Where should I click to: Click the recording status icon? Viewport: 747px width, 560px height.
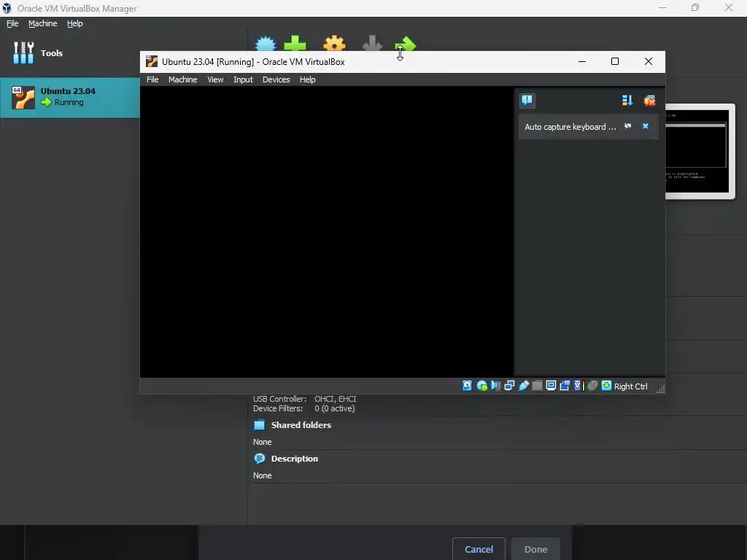(565, 386)
